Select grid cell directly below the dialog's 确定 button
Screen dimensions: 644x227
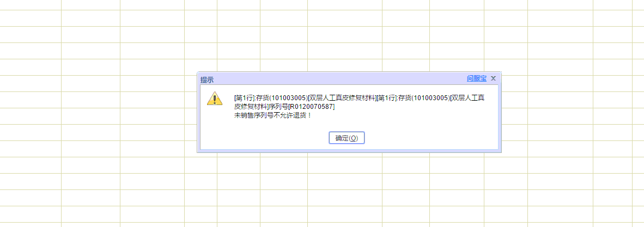[x=345, y=165]
